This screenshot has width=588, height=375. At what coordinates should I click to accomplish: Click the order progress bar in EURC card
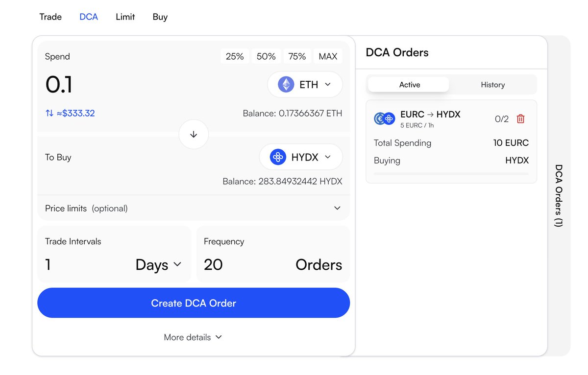pyautogui.click(x=451, y=174)
